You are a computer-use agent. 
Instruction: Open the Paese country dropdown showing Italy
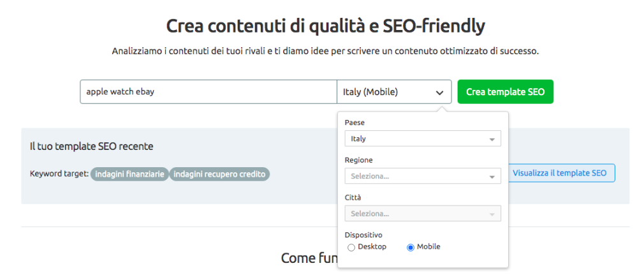pyautogui.click(x=423, y=138)
